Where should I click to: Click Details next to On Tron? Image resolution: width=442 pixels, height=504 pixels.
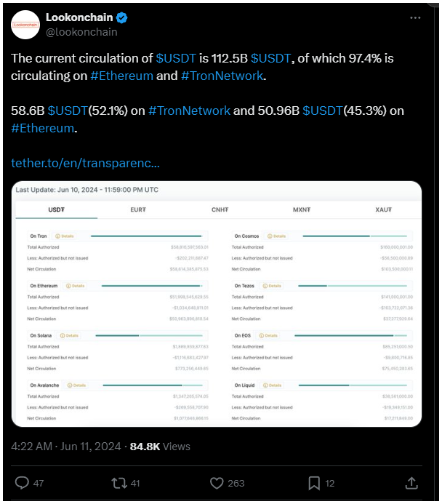click(x=64, y=236)
